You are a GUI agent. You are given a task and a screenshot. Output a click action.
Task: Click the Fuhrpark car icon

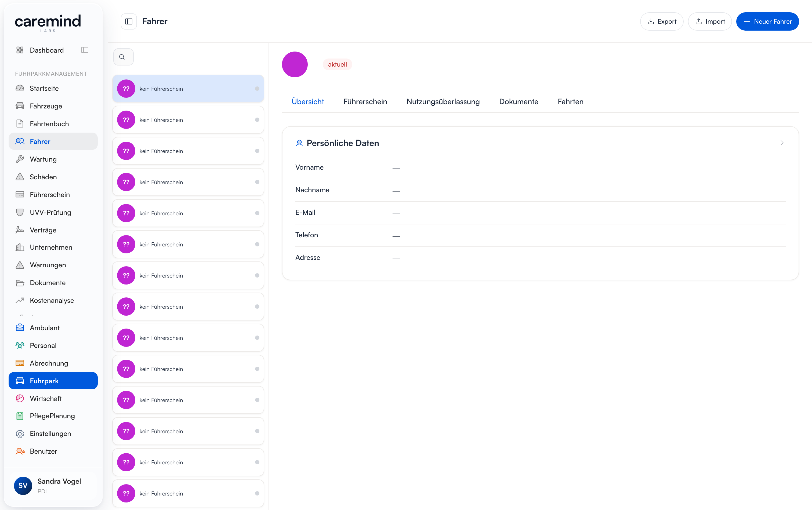point(20,381)
